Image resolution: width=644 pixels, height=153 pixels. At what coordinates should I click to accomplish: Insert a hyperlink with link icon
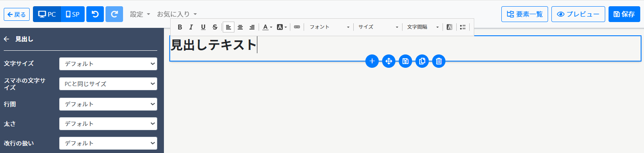297,27
